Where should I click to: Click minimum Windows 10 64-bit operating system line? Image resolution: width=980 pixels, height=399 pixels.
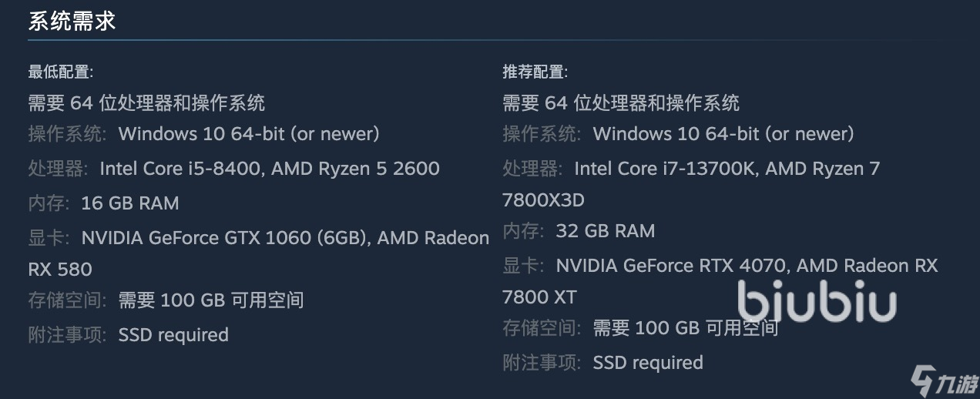[204, 134]
